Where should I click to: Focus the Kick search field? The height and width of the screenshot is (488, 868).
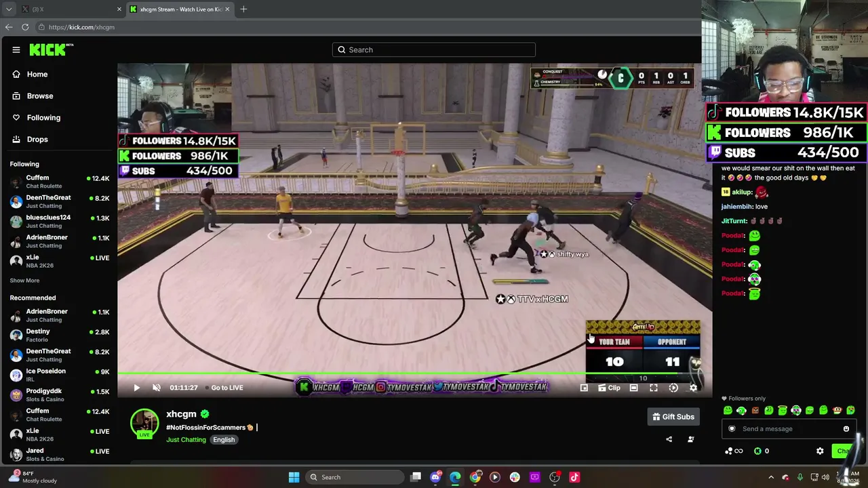(x=434, y=49)
